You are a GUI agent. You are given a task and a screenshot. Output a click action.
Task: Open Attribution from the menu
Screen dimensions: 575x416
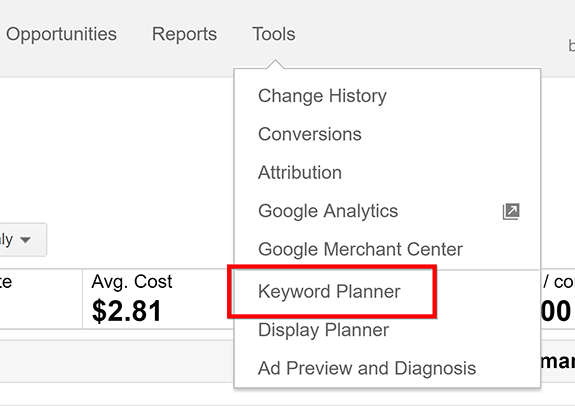point(300,172)
